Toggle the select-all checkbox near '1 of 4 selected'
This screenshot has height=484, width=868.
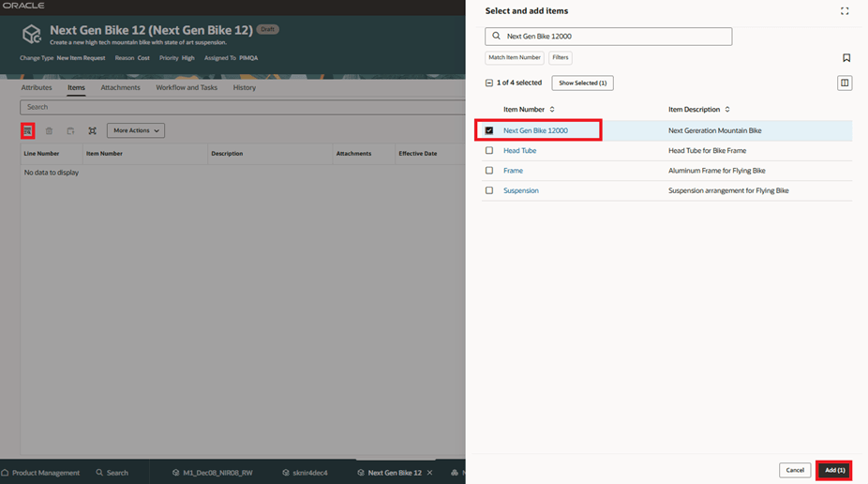click(488, 83)
